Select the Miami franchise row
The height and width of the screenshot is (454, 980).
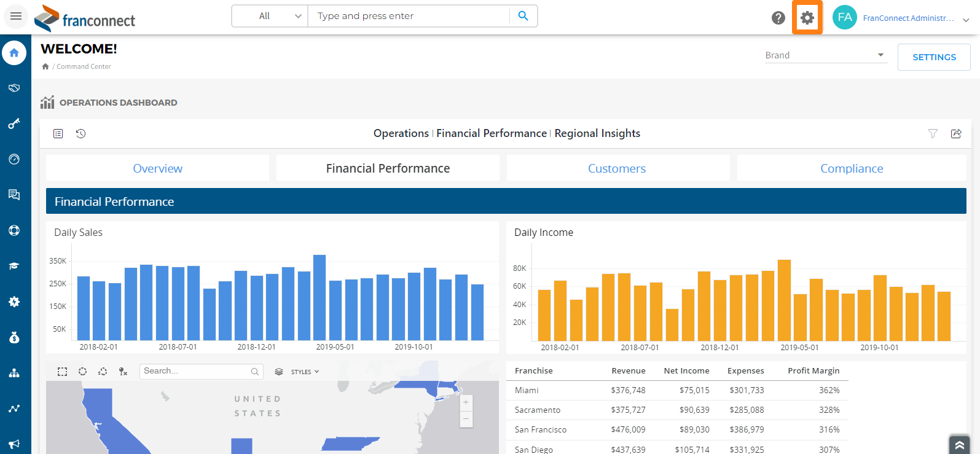tap(677, 390)
